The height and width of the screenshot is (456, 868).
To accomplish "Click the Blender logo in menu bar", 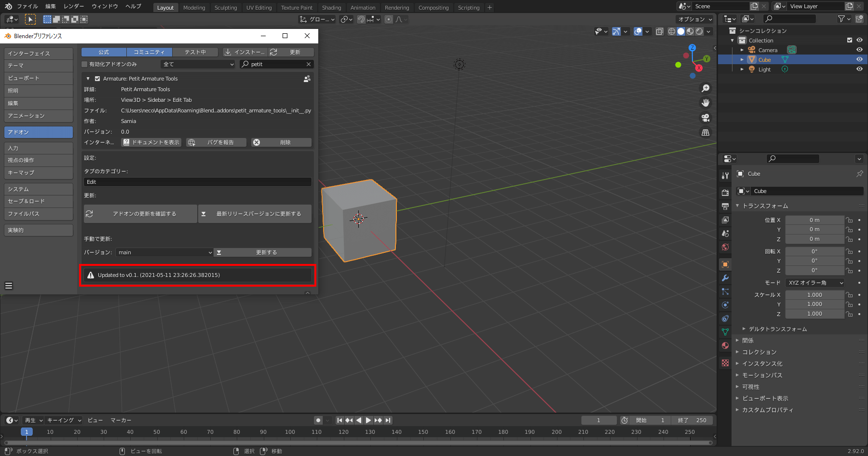I will tap(8, 6).
